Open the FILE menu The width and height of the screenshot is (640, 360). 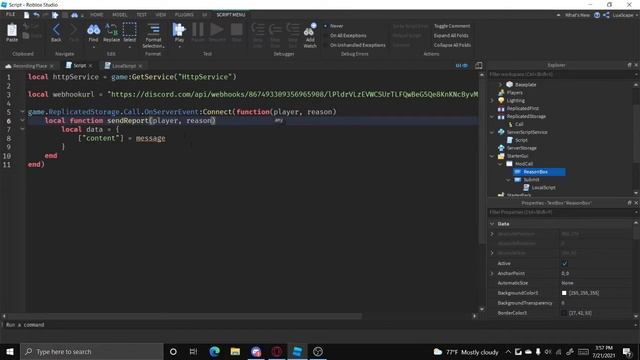click(10, 15)
